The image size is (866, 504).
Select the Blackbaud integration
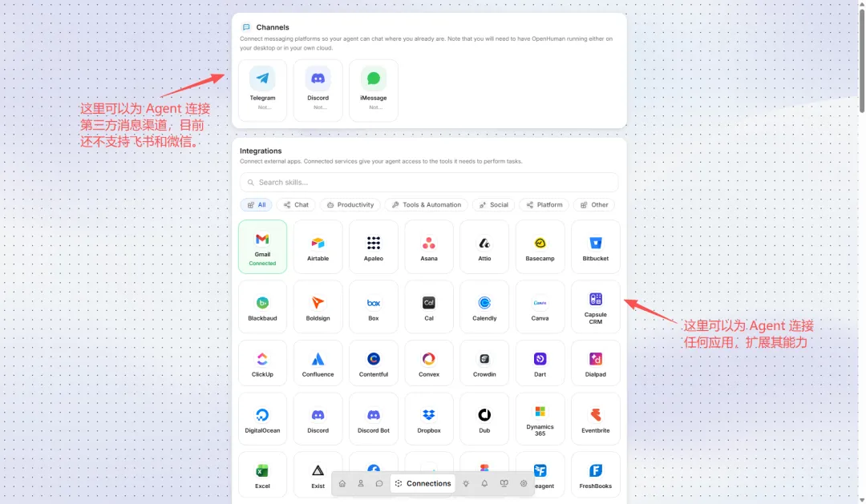click(262, 307)
